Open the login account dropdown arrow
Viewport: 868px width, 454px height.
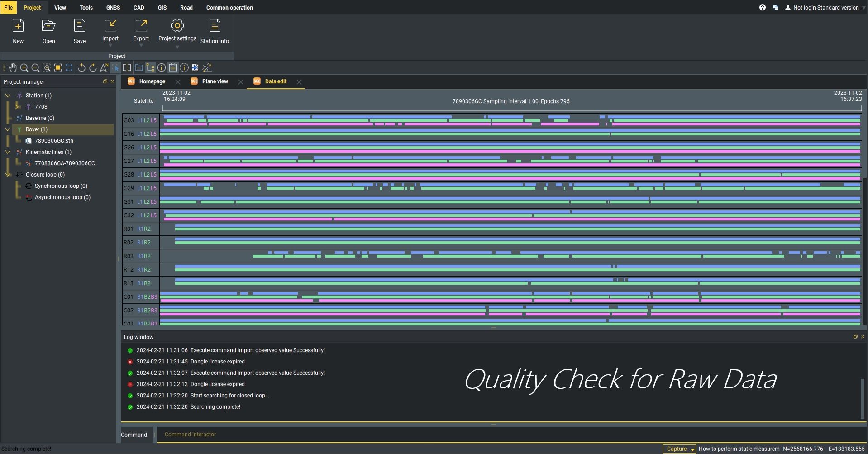(863, 8)
